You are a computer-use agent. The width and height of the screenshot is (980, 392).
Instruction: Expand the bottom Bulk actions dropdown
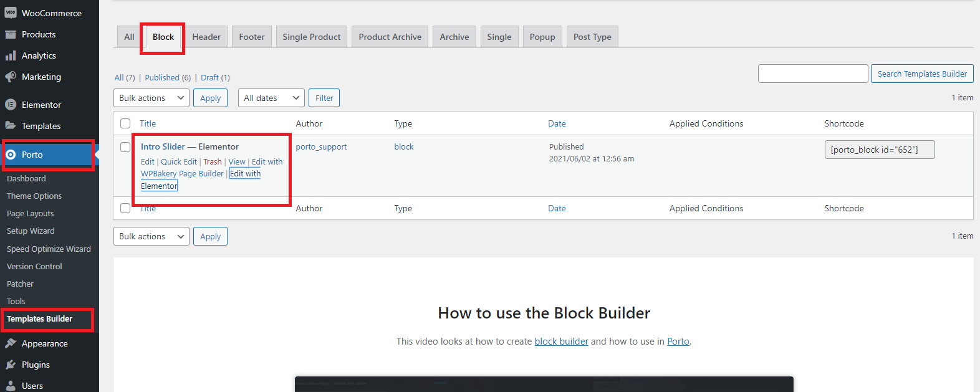click(151, 236)
